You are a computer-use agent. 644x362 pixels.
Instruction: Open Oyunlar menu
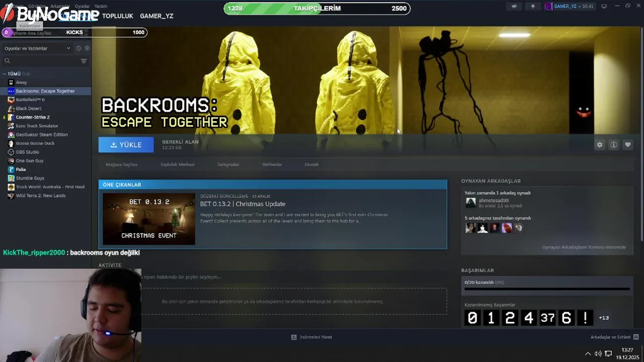point(82,7)
